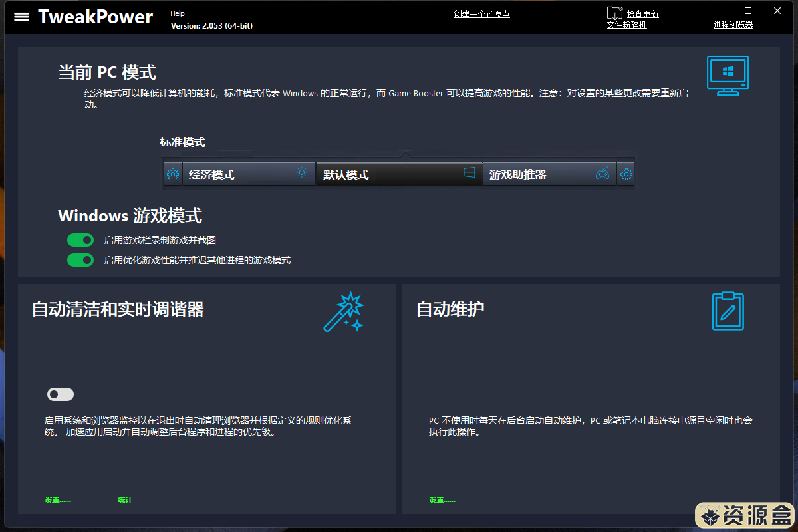
Task: Click the gamepad icon in 游戏助推器
Action: tap(602, 174)
